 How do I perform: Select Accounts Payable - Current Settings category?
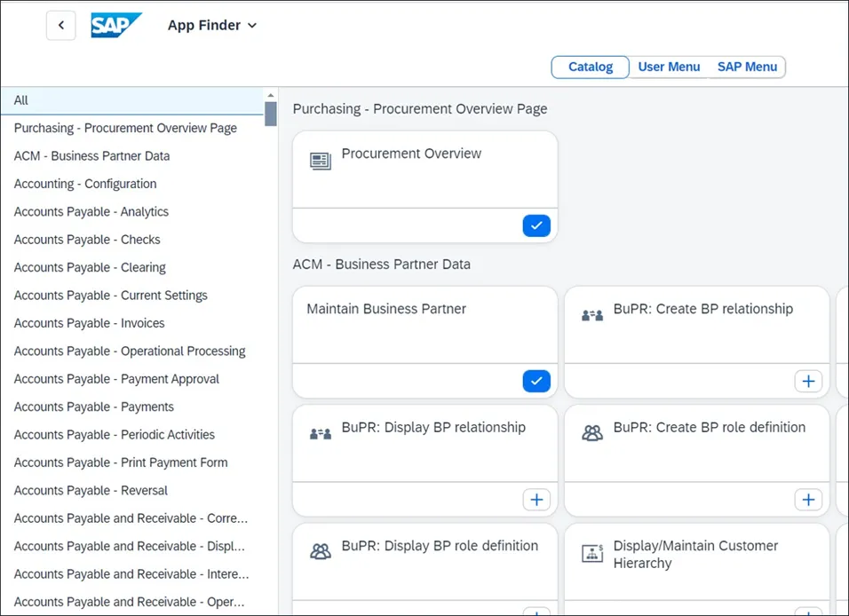coord(132,296)
